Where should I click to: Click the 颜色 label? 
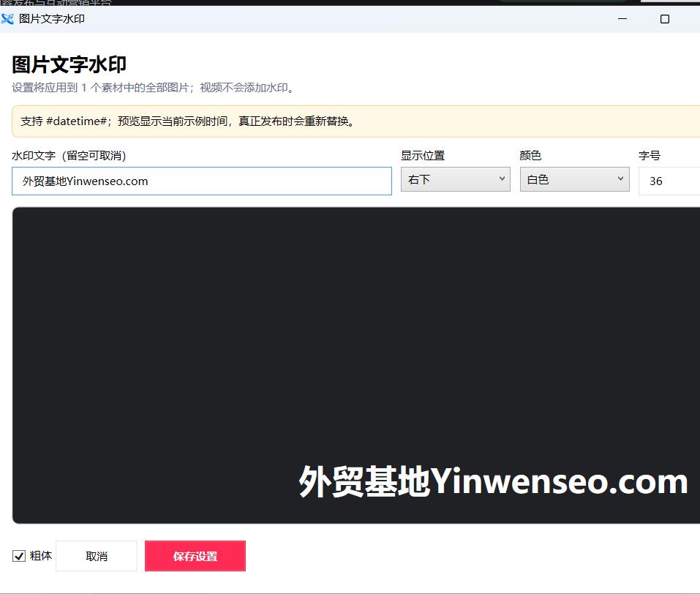[x=530, y=155]
